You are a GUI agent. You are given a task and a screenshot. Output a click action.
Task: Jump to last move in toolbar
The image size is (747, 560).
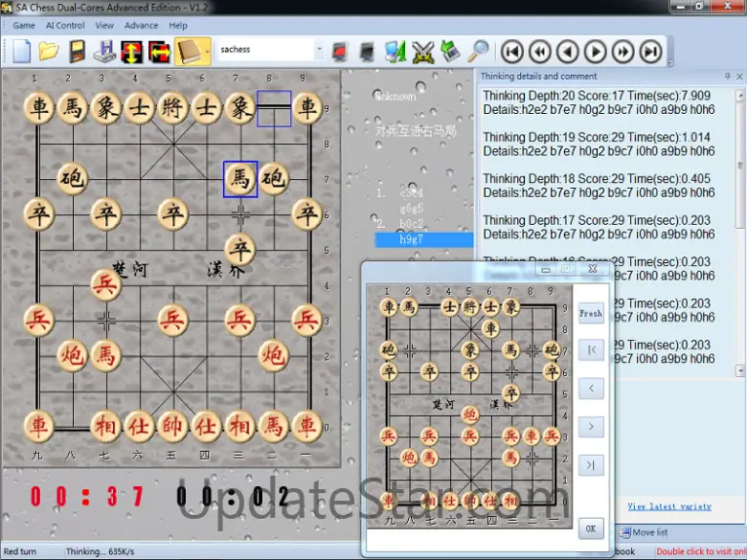tap(651, 51)
